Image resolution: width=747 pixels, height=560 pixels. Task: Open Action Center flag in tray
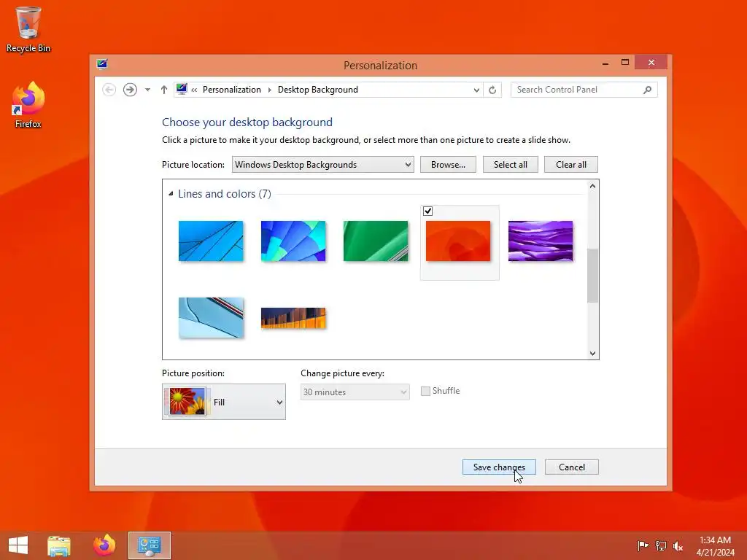(643, 545)
